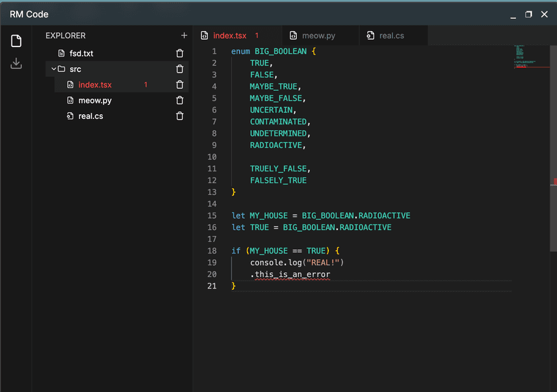Delete index.tsx using its trash icon
Image resolution: width=557 pixels, height=392 pixels.
point(180,85)
